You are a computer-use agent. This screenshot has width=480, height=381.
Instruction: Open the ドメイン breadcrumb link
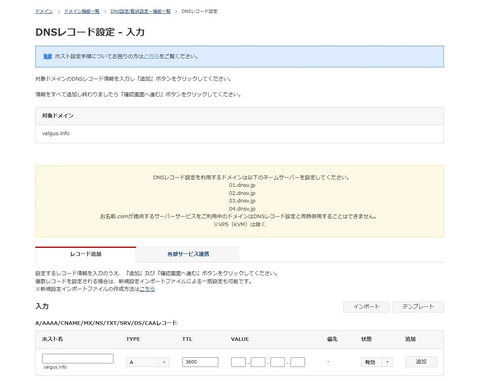coord(44,11)
